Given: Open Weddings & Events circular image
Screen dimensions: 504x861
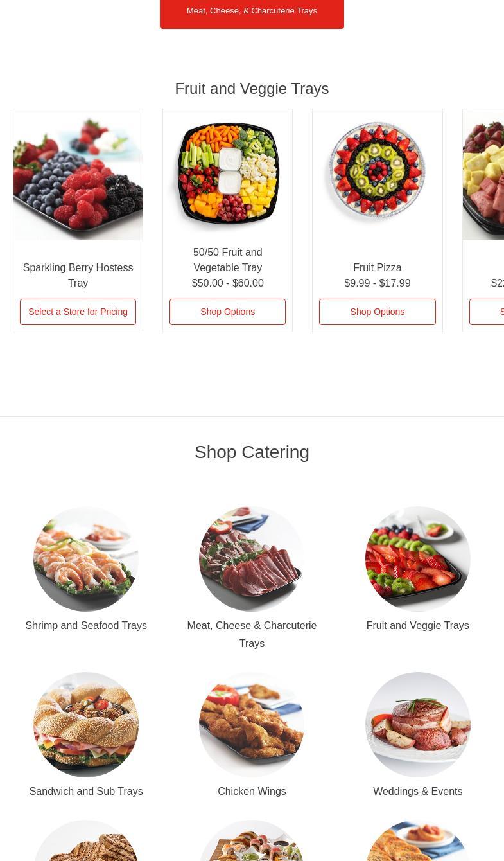Looking at the screenshot, I should point(417,725).
